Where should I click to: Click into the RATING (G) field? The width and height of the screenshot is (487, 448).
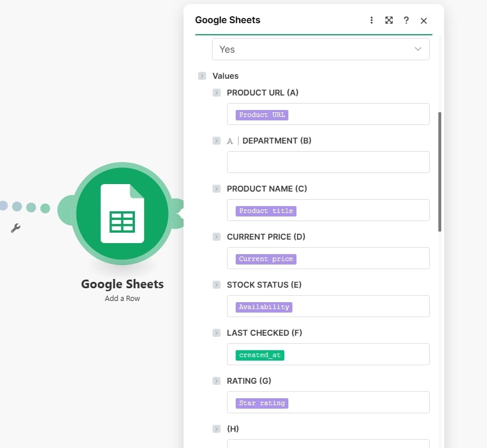(x=328, y=402)
